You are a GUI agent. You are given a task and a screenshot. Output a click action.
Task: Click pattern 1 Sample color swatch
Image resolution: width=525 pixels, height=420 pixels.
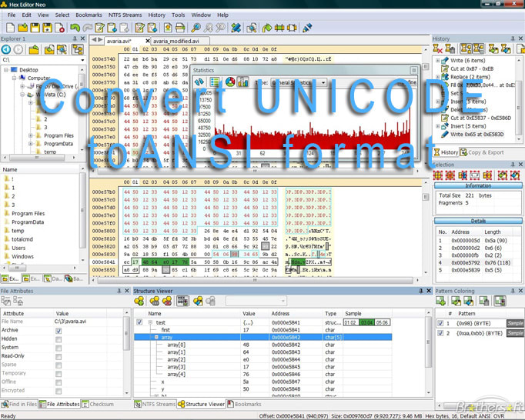point(515,323)
